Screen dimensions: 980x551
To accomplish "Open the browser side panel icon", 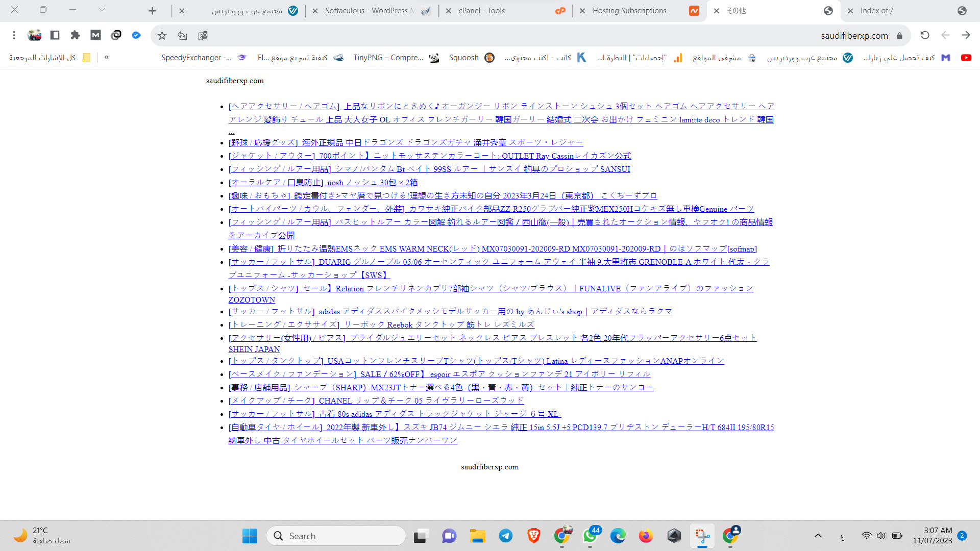I will pyautogui.click(x=55, y=35).
